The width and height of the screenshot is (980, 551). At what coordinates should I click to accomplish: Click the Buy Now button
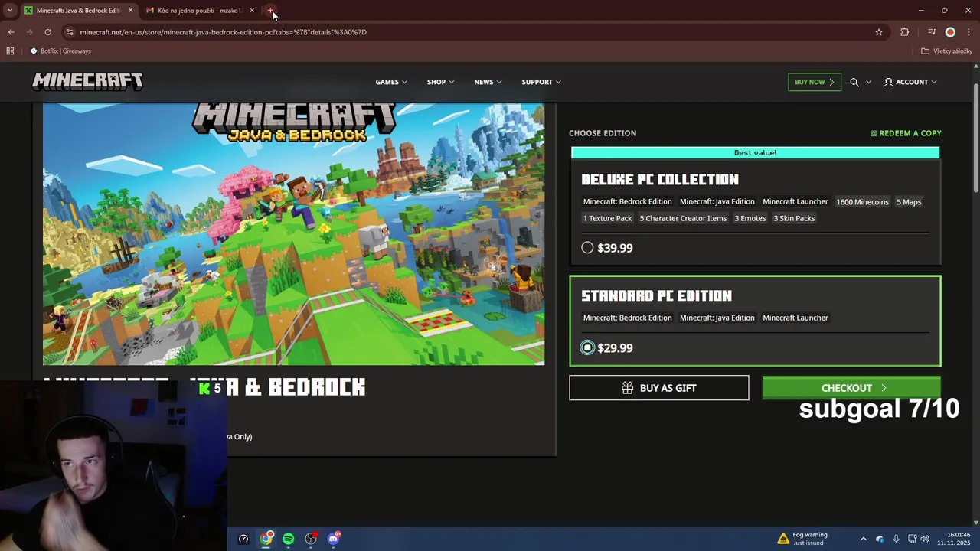tap(815, 82)
